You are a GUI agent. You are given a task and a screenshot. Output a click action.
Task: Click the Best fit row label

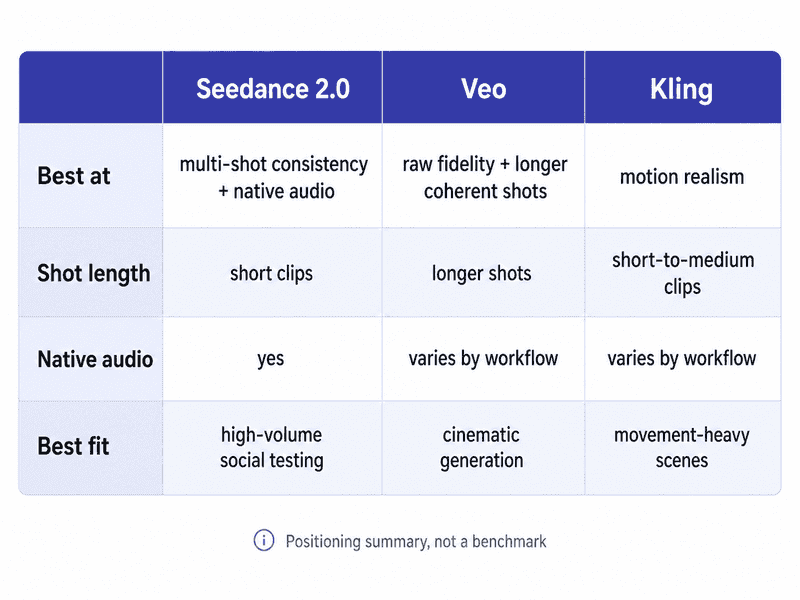(73, 446)
